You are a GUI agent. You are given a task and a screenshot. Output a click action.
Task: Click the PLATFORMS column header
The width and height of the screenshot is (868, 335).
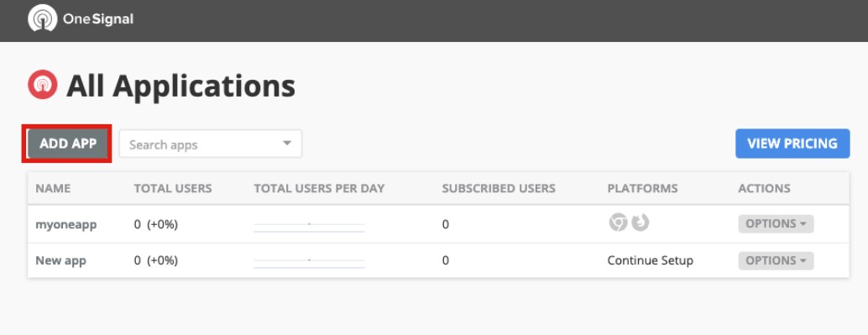click(642, 188)
